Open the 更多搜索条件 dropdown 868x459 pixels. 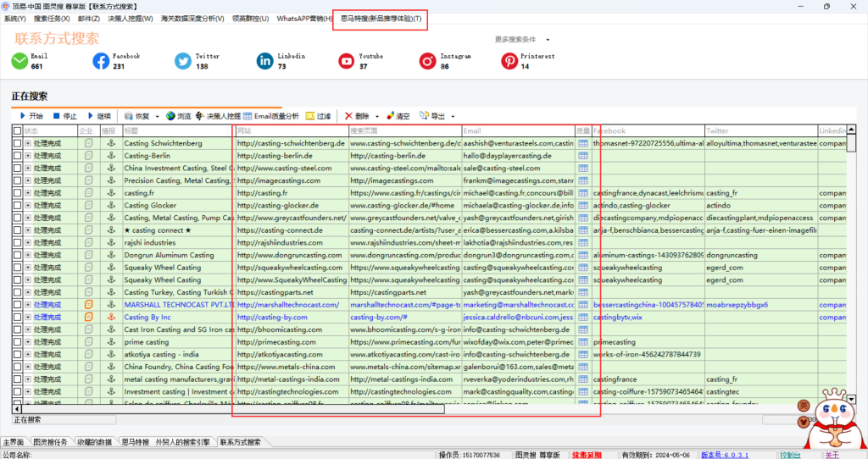[521, 40]
